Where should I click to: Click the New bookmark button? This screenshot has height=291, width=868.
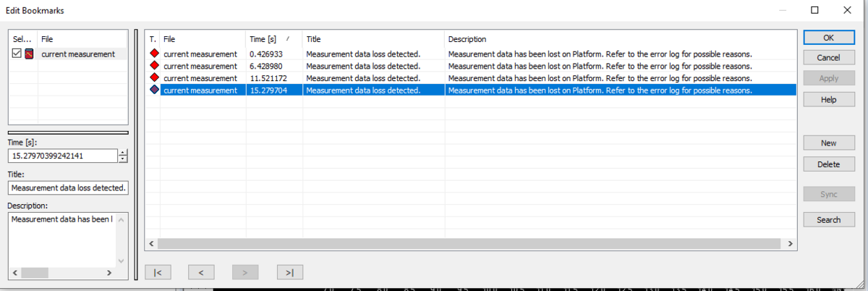pyautogui.click(x=828, y=143)
